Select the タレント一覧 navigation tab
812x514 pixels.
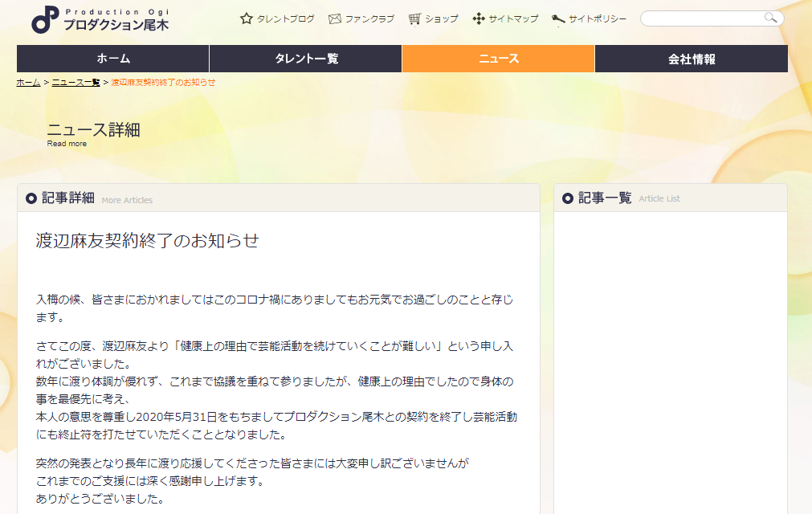click(x=305, y=59)
